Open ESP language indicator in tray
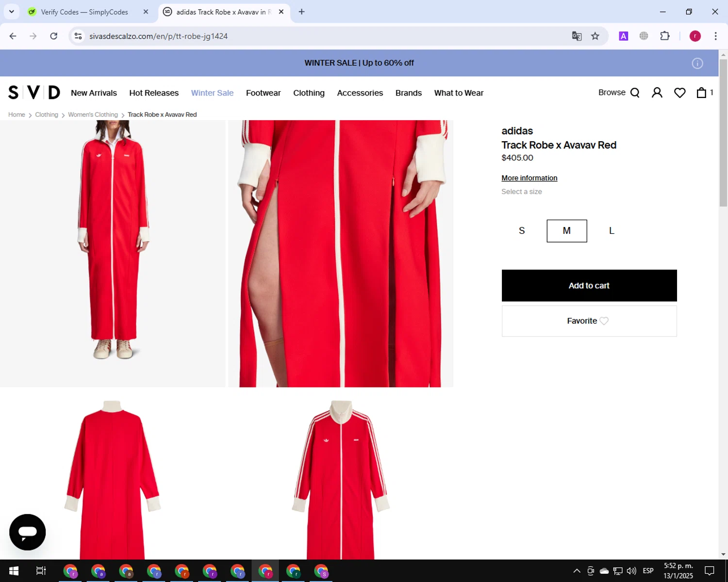The image size is (728, 582). pyautogui.click(x=648, y=571)
